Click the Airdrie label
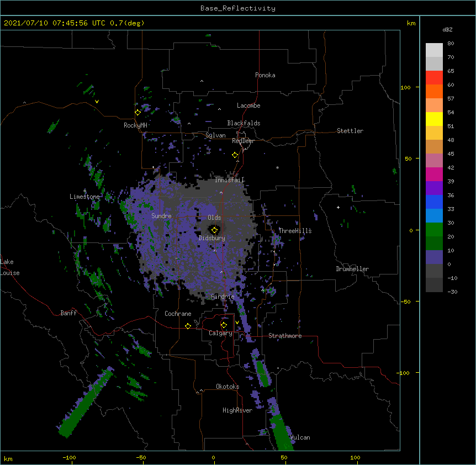 (x=223, y=297)
